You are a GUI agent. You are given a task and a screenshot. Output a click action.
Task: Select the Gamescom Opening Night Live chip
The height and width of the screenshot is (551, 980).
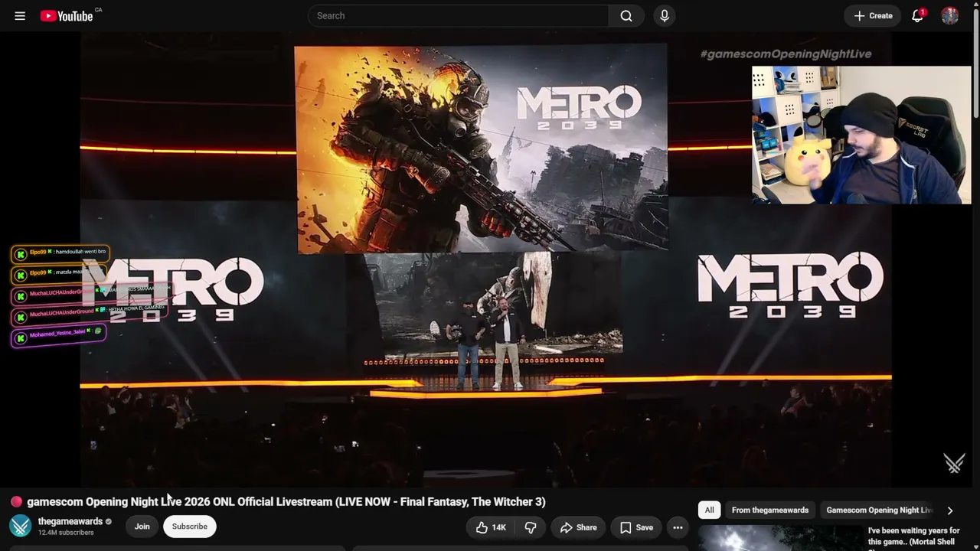pyautogui.click(x=879, y=510)
